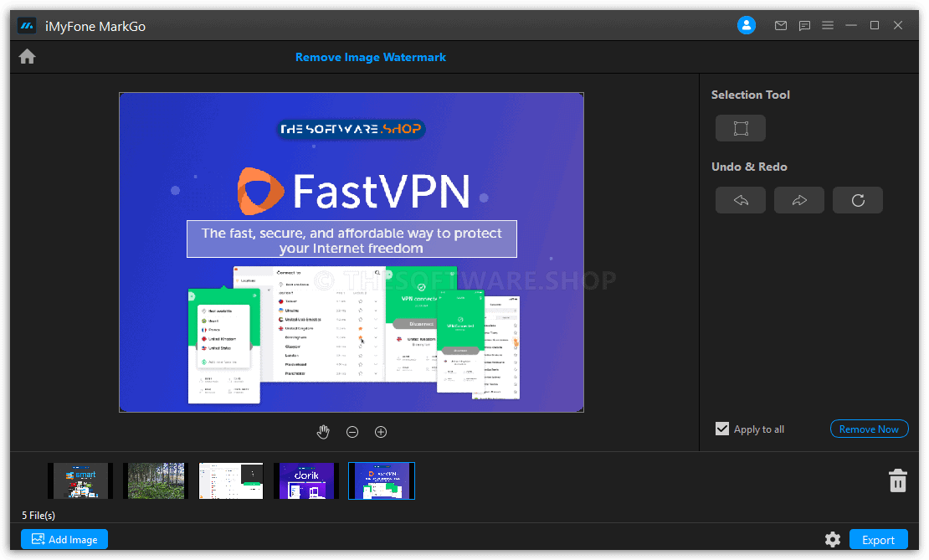Go to the Home screen icon
Viewport: 929px width, 560px height.
click(28, 57)
